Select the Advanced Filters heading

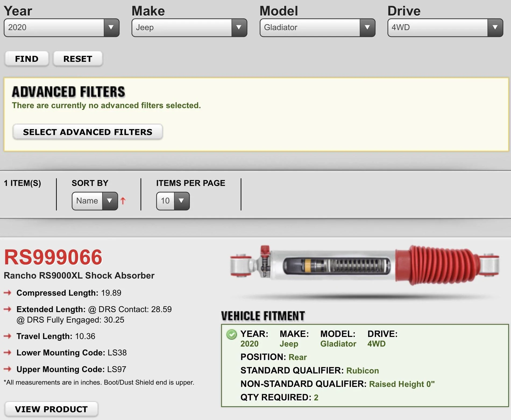[x=69, y=92]
